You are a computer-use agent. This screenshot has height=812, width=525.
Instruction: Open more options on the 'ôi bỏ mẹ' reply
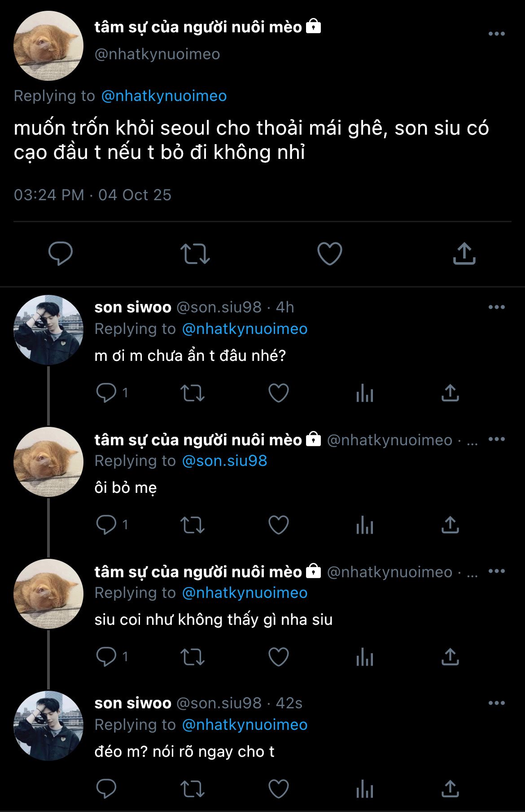[x=496, y=439]
